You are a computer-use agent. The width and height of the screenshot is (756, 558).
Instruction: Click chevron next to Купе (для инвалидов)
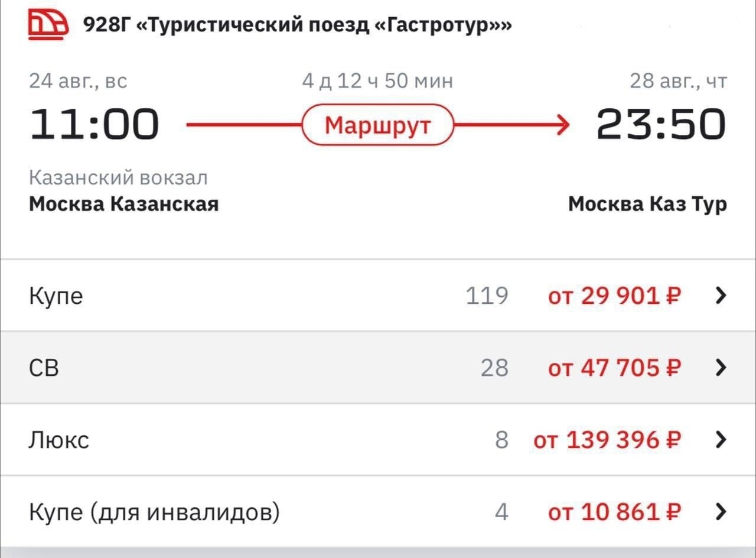coord(720,511)
